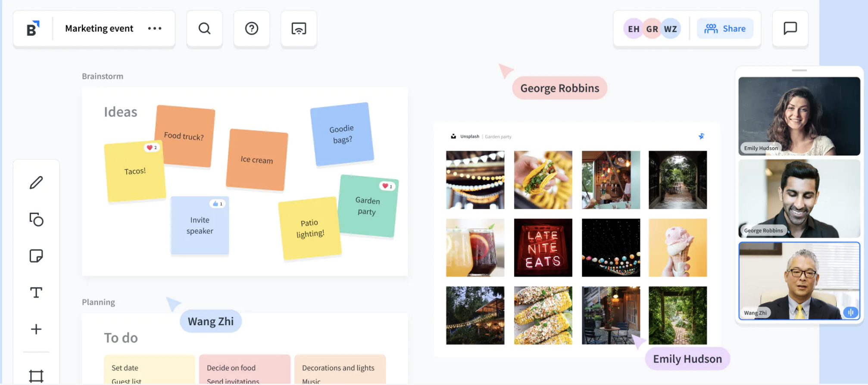Click the GR user avatar
The image size is (868, 385).
[x=652, y=29]
